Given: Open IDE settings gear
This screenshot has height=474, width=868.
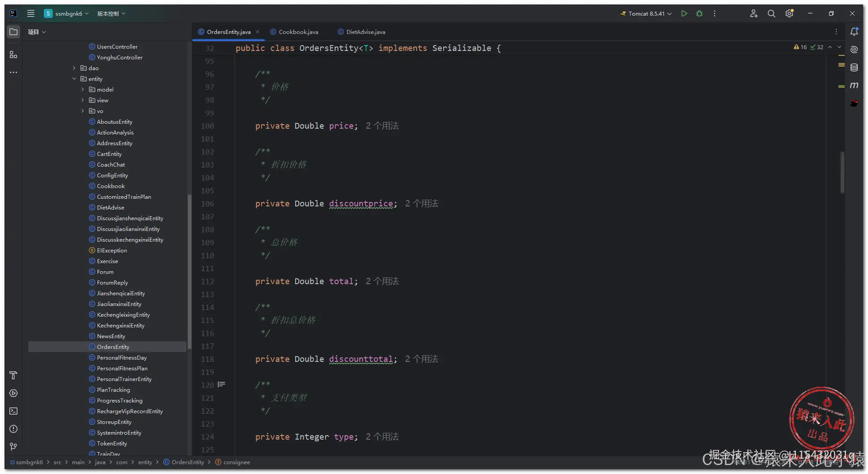Looking at the screenshot, I should (x=789, y=13).
